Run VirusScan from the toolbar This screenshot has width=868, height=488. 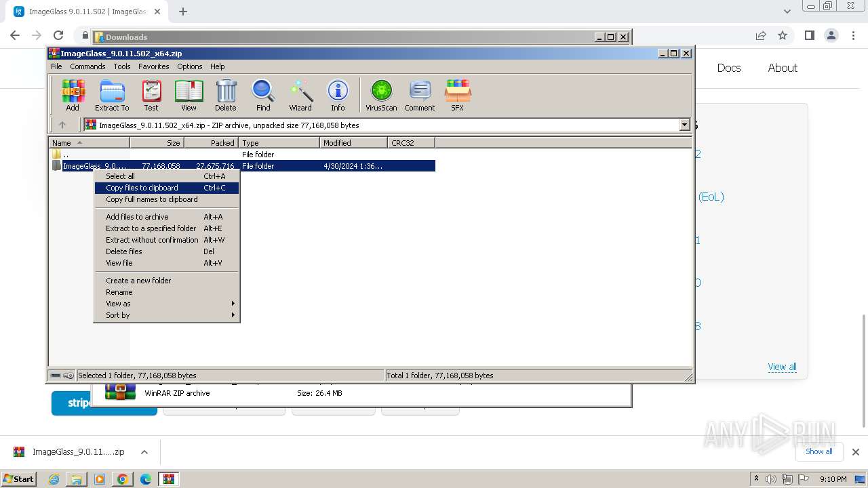(381, 95)
